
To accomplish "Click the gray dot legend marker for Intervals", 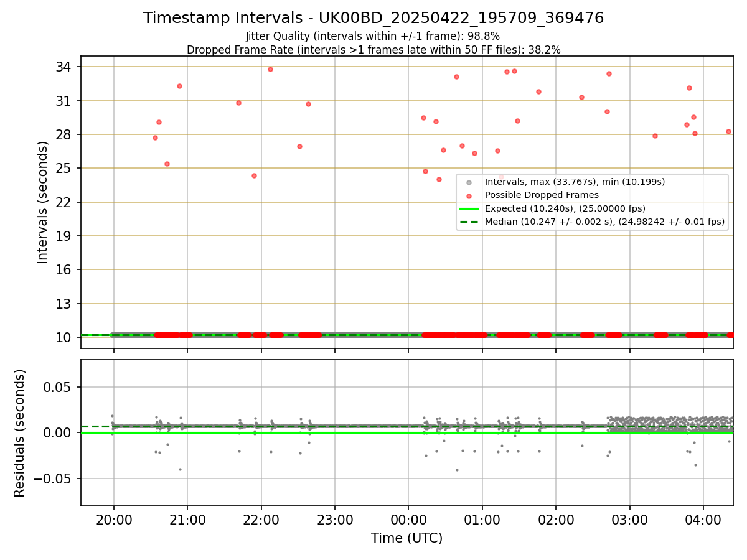I will [469, 182].
